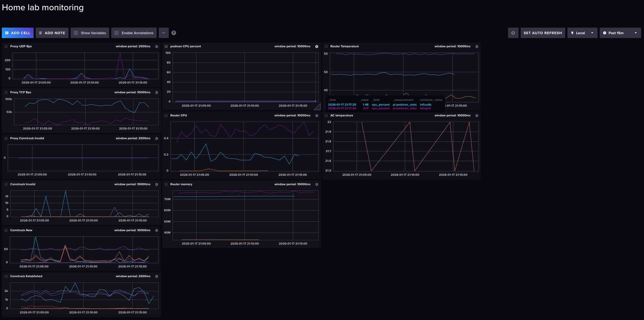Open the ellipsis more options menu
Image resolution: width=644 pixels, height=320 pixels.
[164, 33]
